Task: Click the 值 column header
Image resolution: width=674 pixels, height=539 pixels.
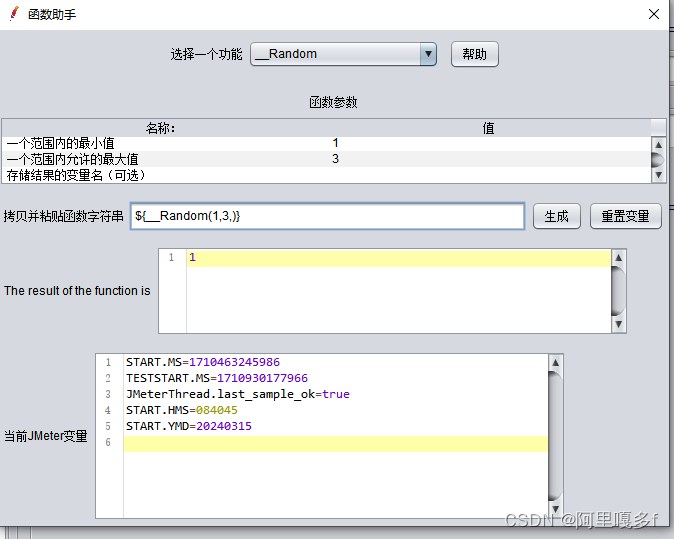Action: pyautogui.click(x=488, y=128)
